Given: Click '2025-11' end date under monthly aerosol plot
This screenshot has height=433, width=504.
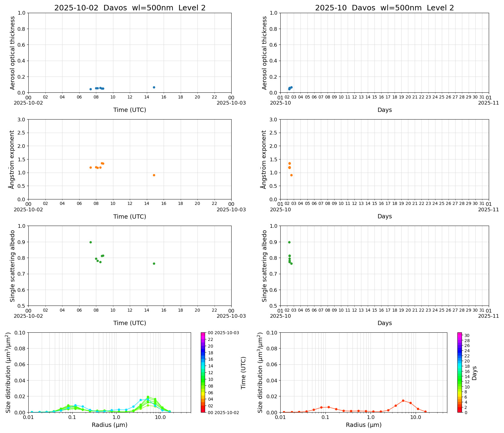Looking at the screenshot, I should [x=488, y=103].
